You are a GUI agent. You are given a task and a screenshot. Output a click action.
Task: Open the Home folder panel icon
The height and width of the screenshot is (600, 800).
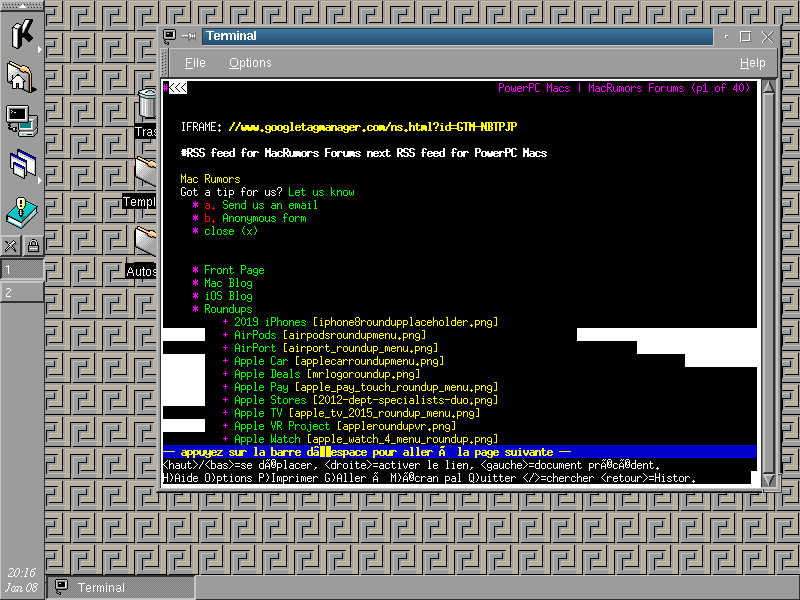[x=21, y=77]
